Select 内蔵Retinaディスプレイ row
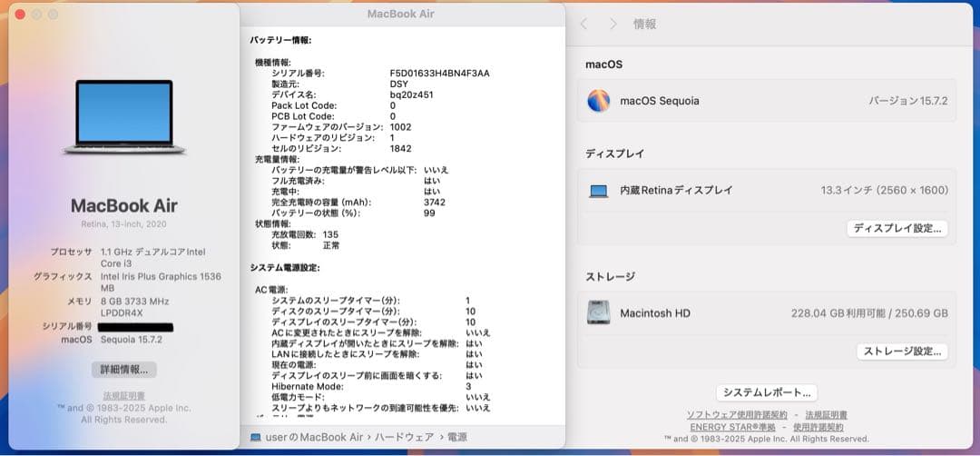 [x=766, y=191]
